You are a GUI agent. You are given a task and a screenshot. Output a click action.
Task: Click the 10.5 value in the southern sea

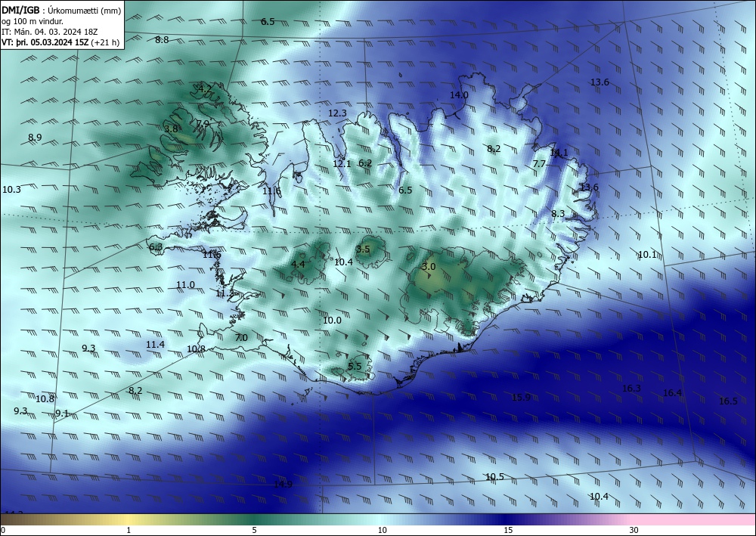(x=494, y=477)
